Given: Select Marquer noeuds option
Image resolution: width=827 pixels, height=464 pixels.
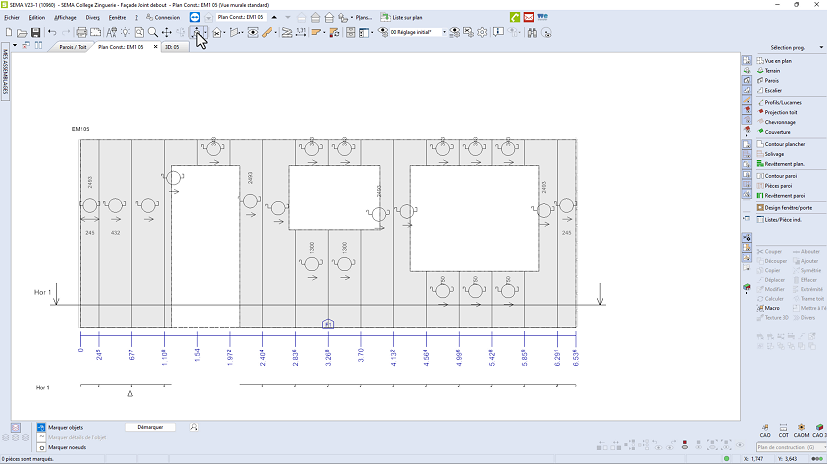Looking at the screenshot, I should tap(66, 447).
